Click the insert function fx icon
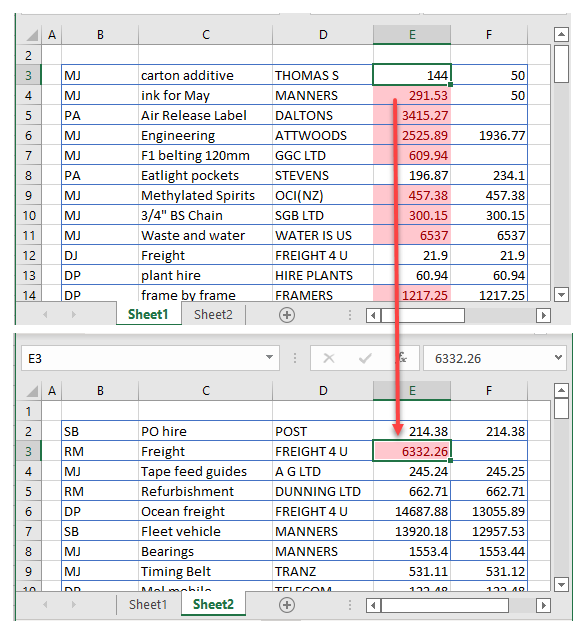This screenshot has height=625, width=586. 403,358
